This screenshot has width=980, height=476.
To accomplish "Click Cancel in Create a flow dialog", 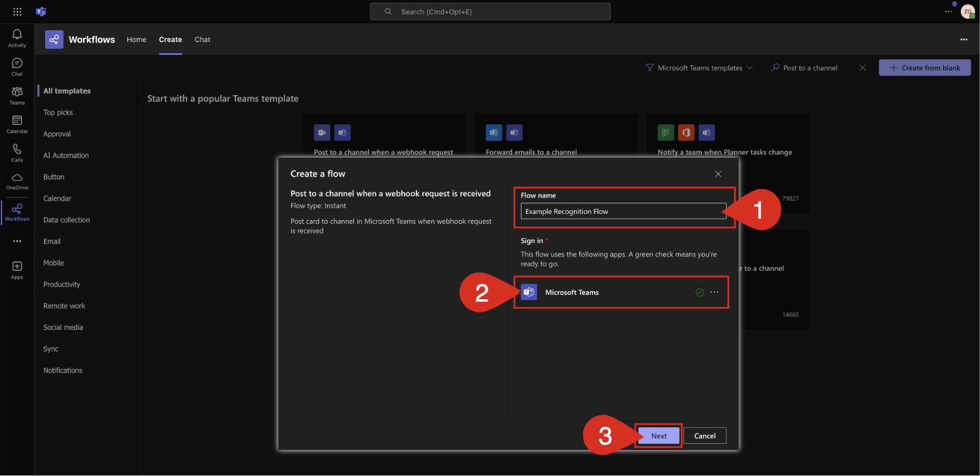I will click(x=704, y=436).
